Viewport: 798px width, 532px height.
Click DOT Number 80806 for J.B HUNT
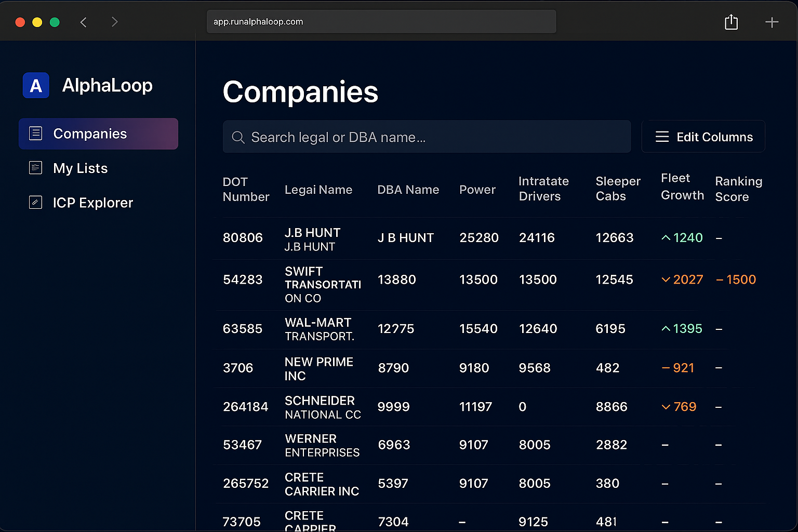(x=243, y=237)
